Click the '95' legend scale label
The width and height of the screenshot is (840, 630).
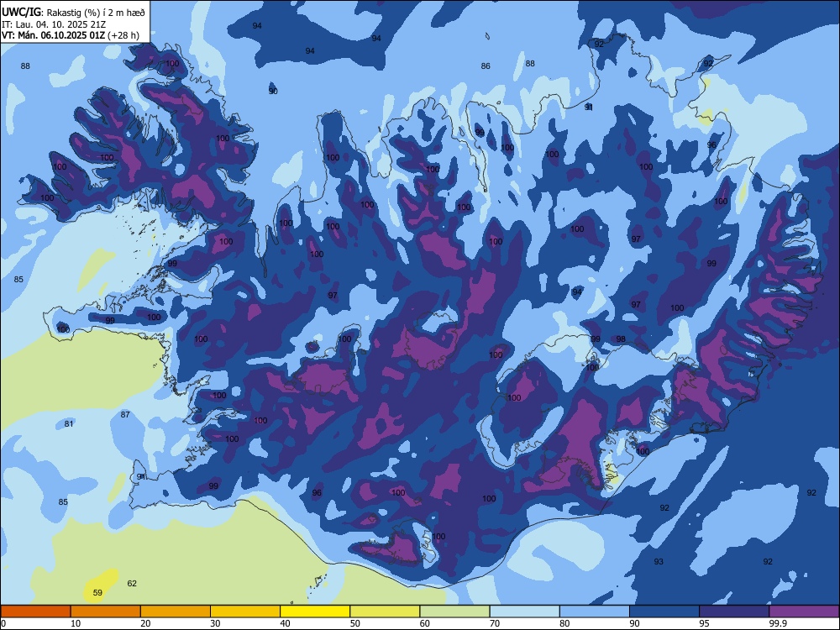pyautogui.click(x=705, y=623)
